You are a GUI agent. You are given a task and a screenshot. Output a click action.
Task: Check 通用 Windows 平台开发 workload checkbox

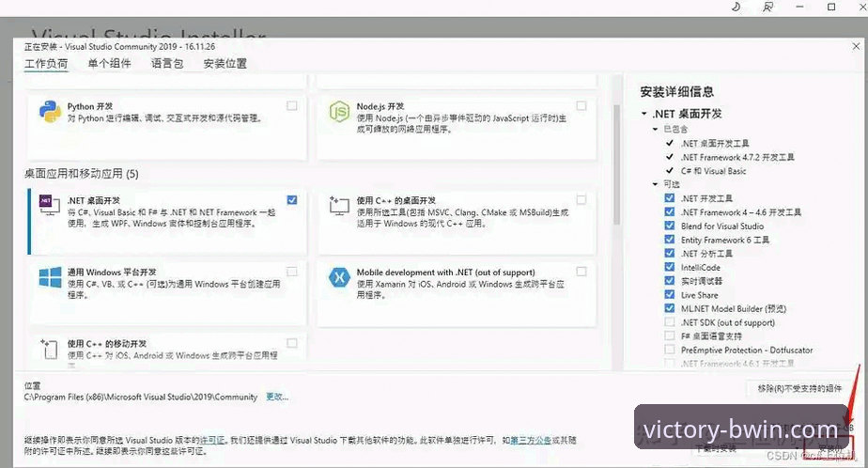[292, 272]
